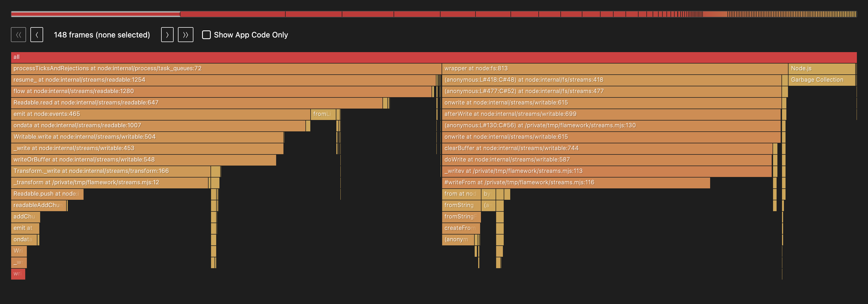The width and height of the screenshot is (868, 304).
Task: Select Readable.read at readable:647 frame
Action: 197,103
